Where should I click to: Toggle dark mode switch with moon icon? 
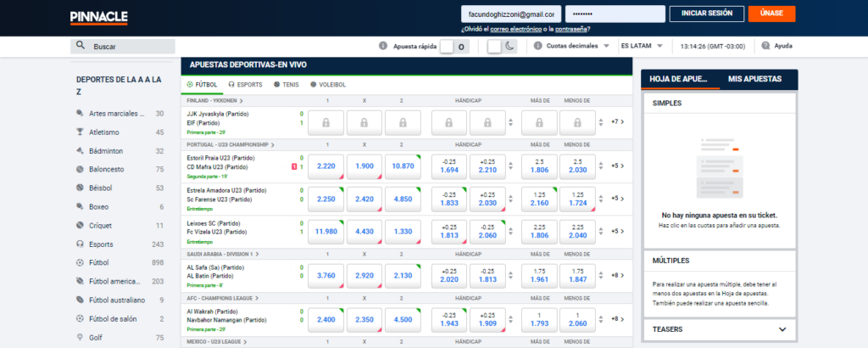coord(502,47)
